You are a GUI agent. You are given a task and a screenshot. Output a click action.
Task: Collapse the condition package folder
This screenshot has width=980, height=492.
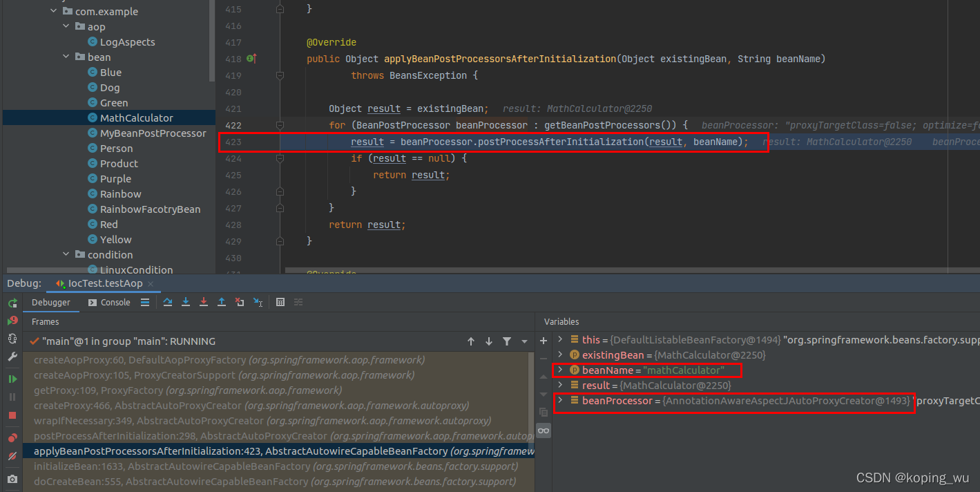click(x=66, y=254)
